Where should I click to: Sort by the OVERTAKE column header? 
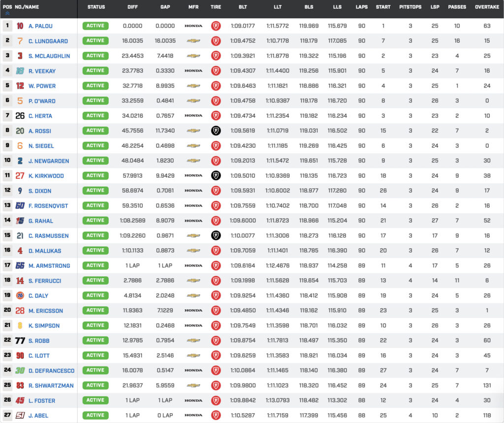click(487, 7)
